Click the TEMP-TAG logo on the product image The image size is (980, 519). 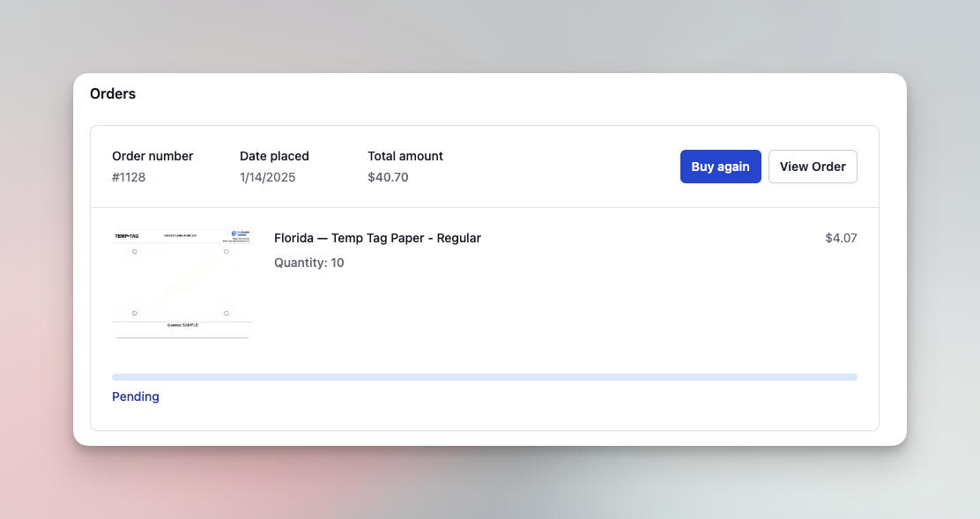(126, 236)
